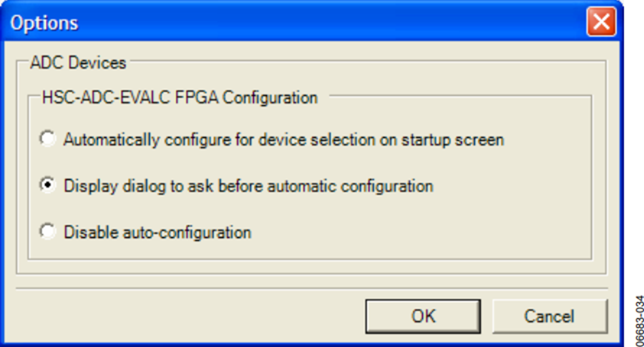Close the Options dialog with the red X
The height and width of the screenshot is (347, 644).
[601, 21]
